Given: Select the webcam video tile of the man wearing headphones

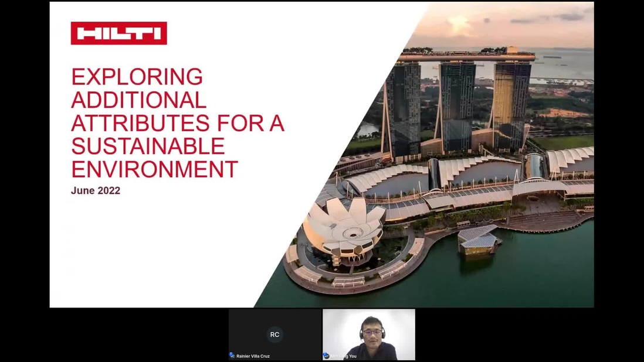Looking at the screenshot, I should click(369, 334).
